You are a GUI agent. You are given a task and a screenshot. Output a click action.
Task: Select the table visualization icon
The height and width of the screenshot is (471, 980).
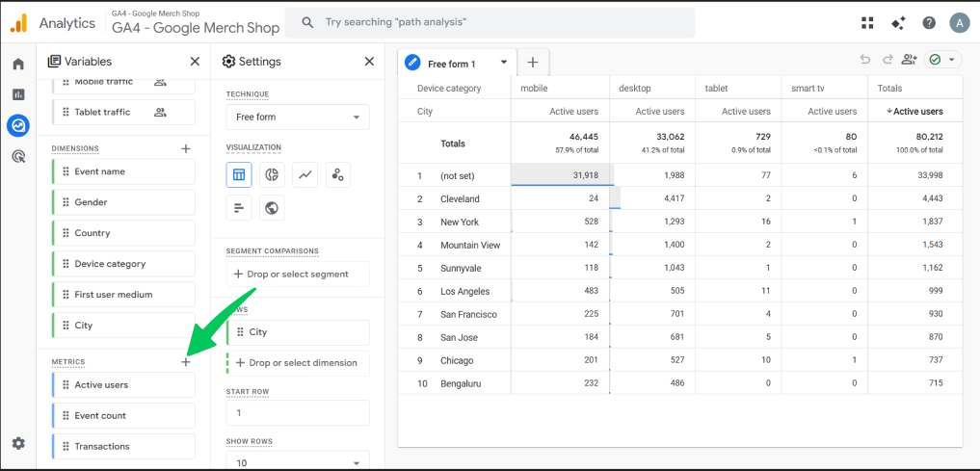pos(239,175)
